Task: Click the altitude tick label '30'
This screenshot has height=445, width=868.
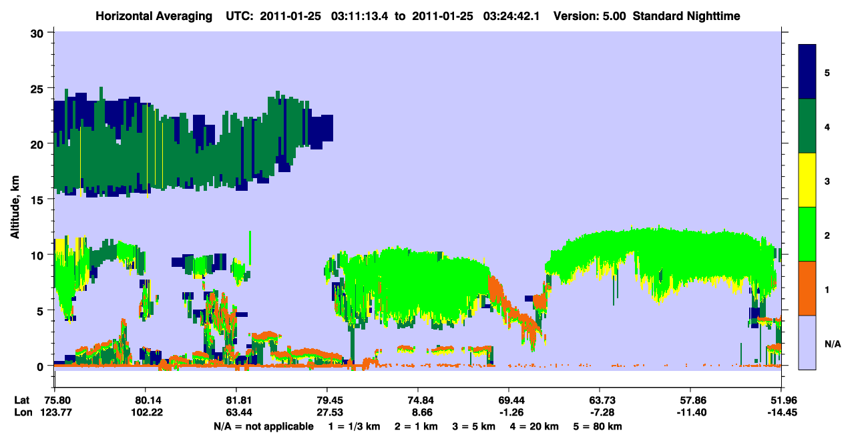Action: [39, 33]
